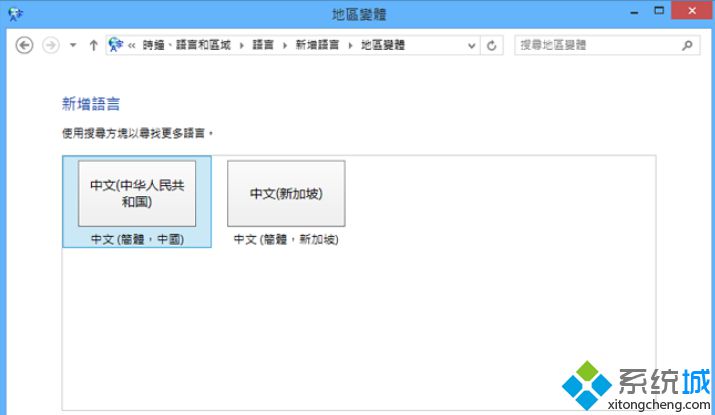Open the window system menu icon in the title bar
The image size is (715, 415).
click(15, 14)
